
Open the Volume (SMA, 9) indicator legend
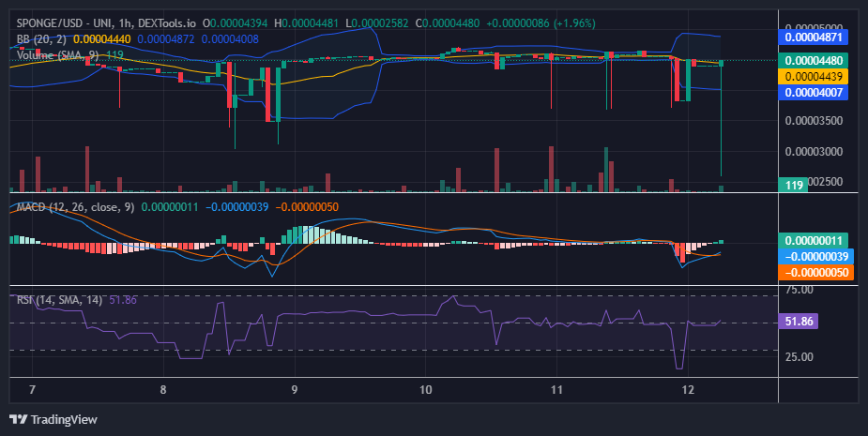(57, 55)
